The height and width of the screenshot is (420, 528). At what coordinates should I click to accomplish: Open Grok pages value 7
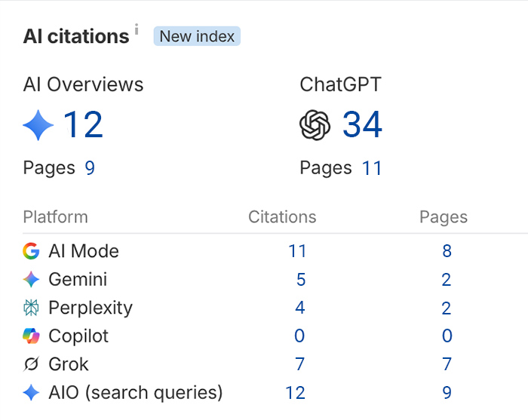point(447,364)
